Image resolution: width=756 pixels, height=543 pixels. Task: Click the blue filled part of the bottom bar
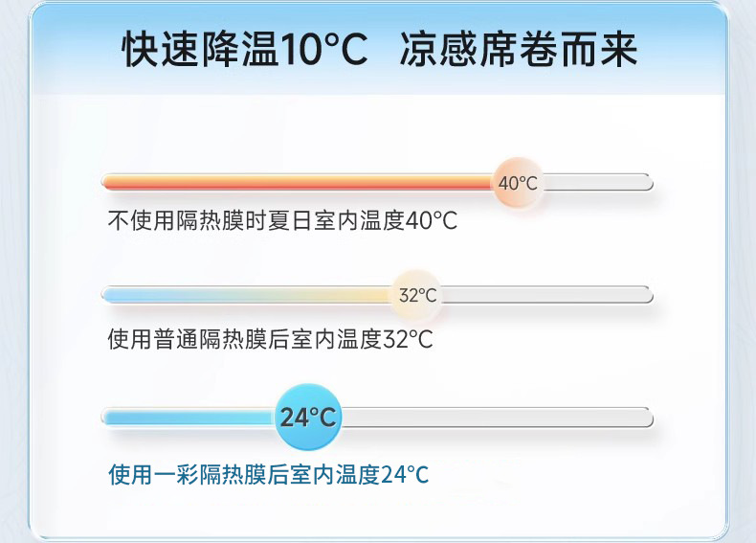(x=189, y=417)
